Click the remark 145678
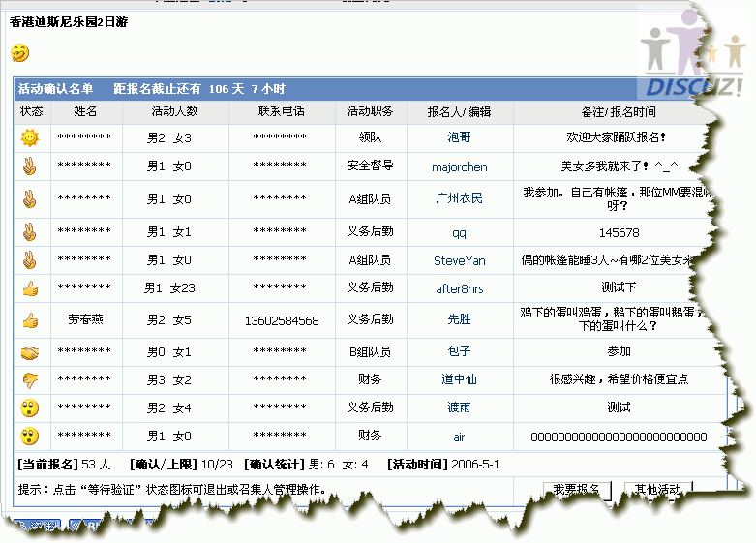Image resolution: width=756 pixels, height=543 pixels. pos(619,233)
